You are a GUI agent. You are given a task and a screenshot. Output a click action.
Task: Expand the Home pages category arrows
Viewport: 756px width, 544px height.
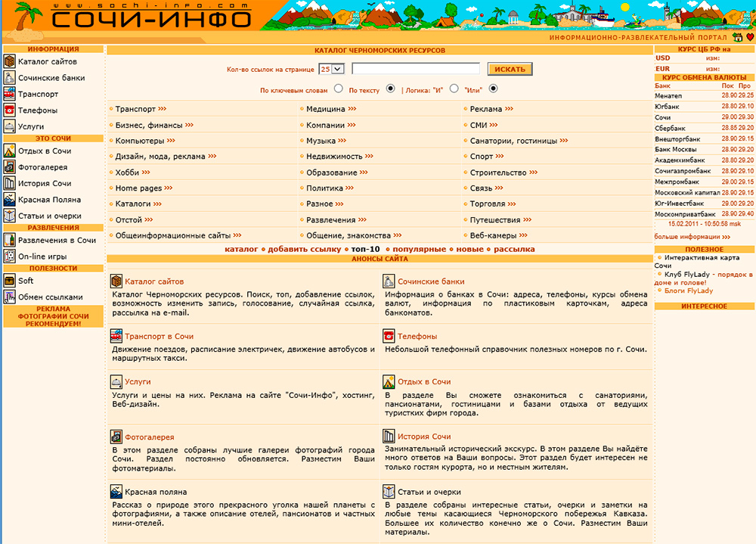(x=169, y=188)
